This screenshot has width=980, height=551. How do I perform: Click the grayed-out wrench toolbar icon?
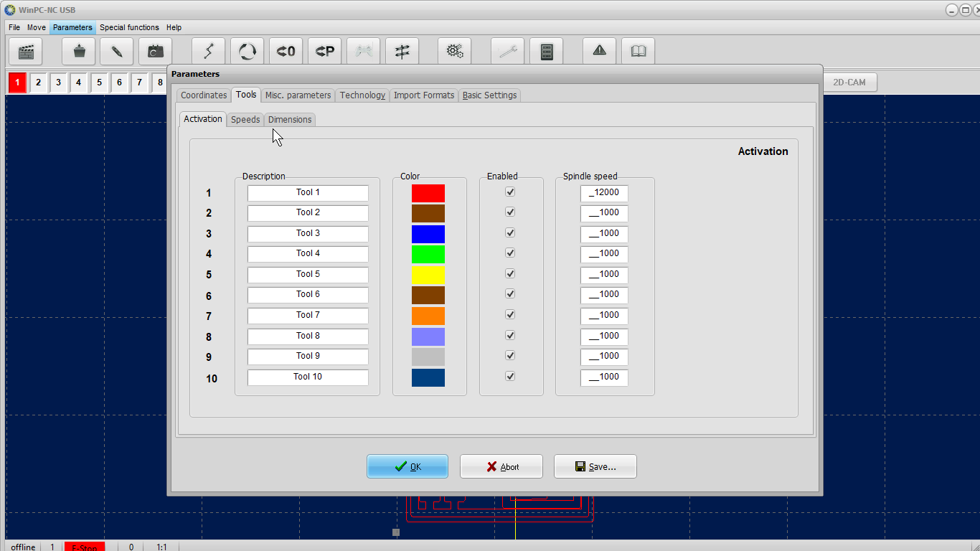(508, 52)
